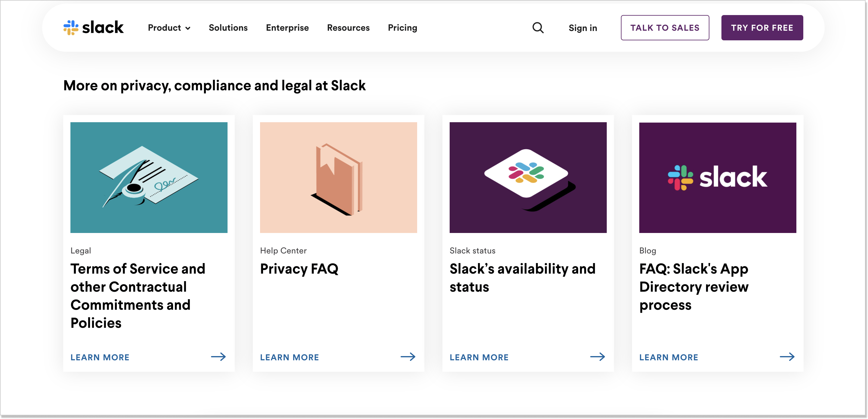Click arrow icon on Blog card
Viewport: 868px width, 419px height.
(x=787, y=357)
